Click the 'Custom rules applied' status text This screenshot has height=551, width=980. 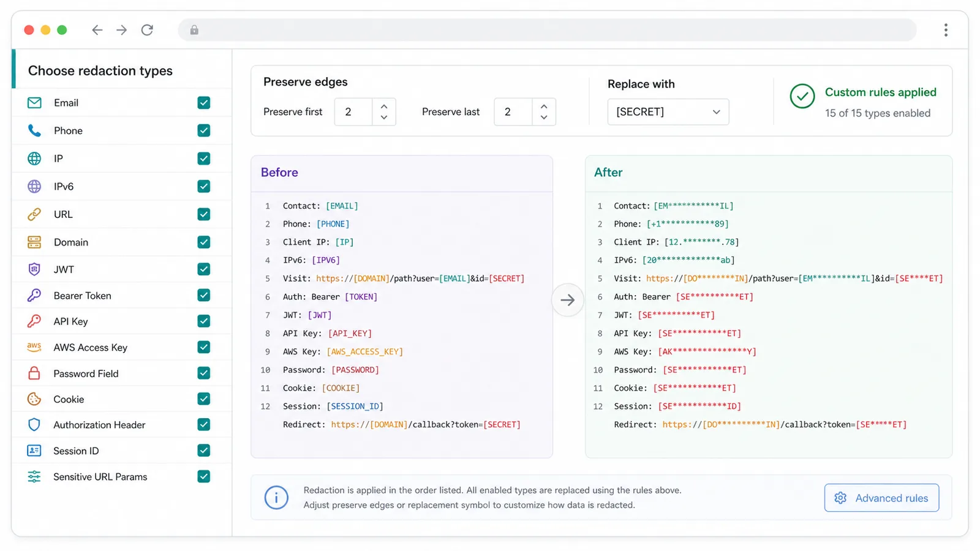pyautogui.click(x=881, y=92)
